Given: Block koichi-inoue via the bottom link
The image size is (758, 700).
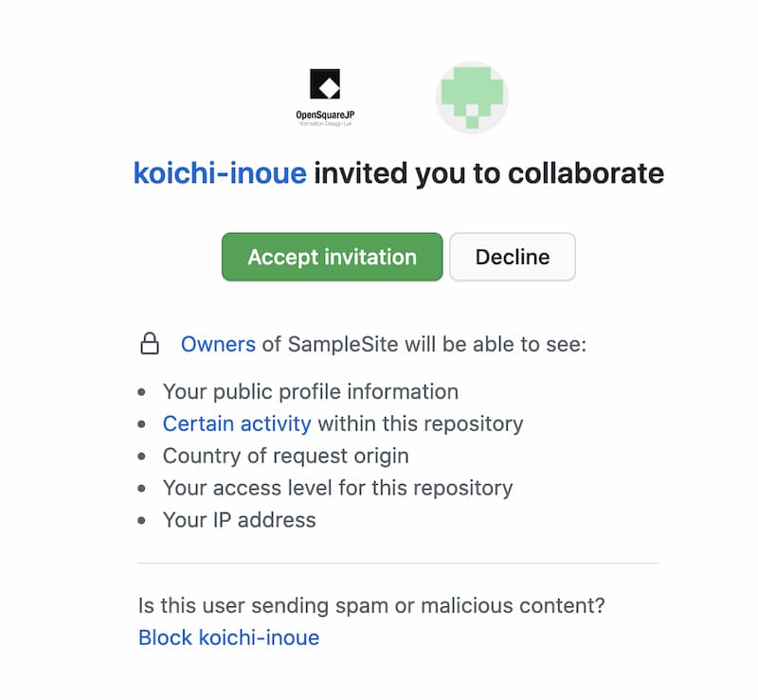Looking at the screenshot, I should click(228, 637).
